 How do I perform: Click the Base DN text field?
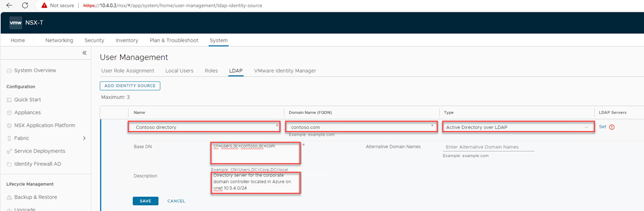[255, 153]
